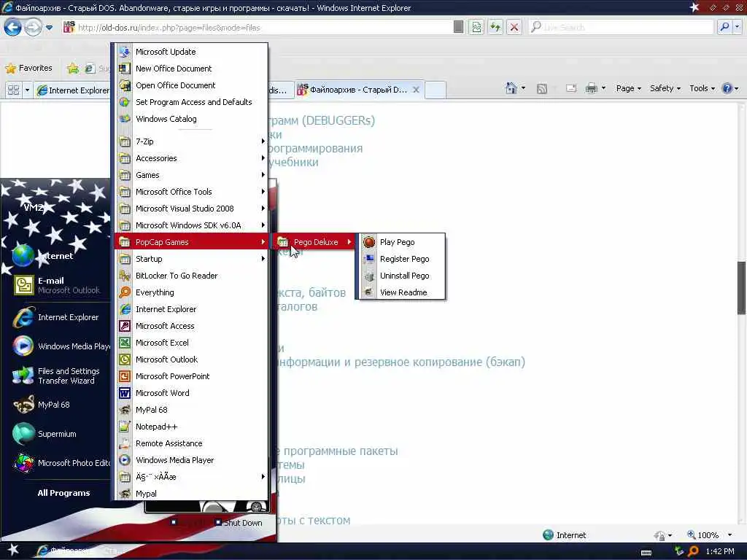Click the Stop loading X button
Viewport: 747px width, 560px height.
(x=514, y=27)
